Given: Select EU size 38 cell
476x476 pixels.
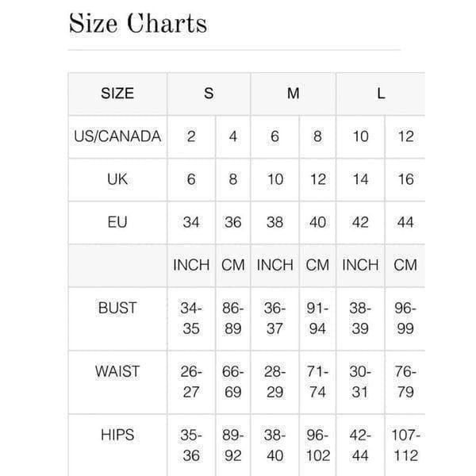Looking at the screenshot, I should [275, 222].
